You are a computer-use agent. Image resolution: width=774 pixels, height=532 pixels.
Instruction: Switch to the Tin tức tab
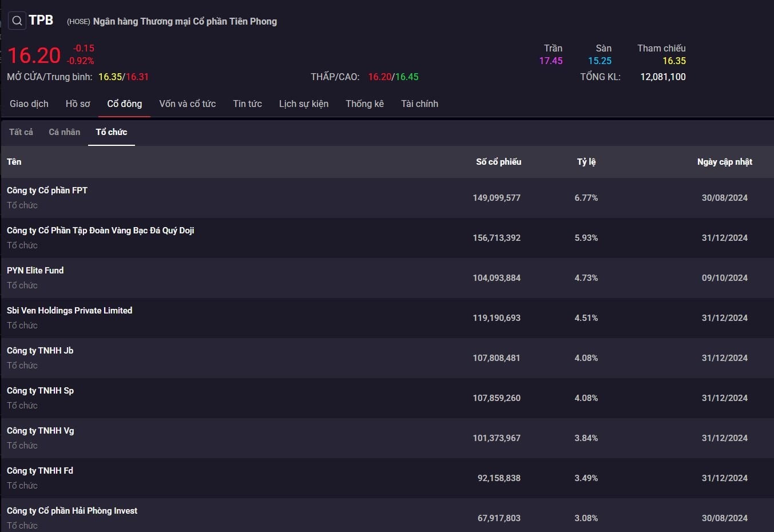point(248,104)
